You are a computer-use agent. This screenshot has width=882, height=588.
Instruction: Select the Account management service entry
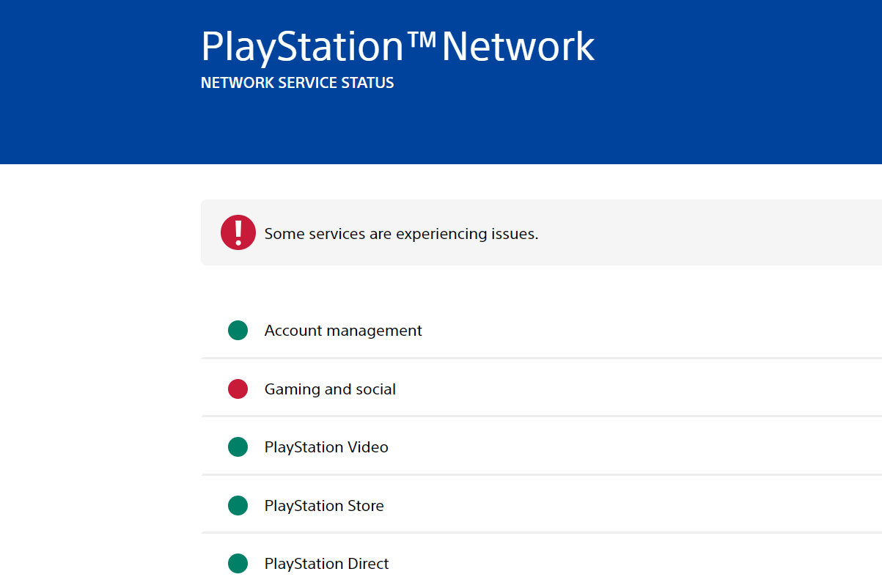pyautogui.click(x=342, y=330)
